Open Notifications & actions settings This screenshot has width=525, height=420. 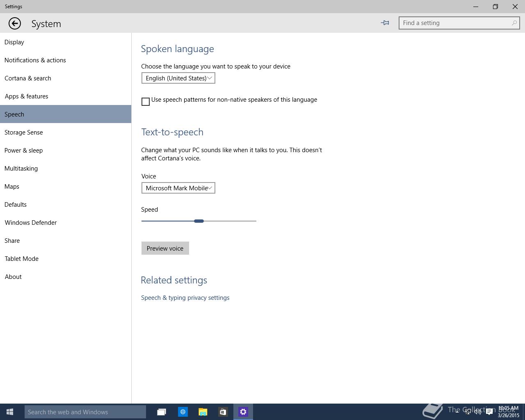click(x=66, y=60)
